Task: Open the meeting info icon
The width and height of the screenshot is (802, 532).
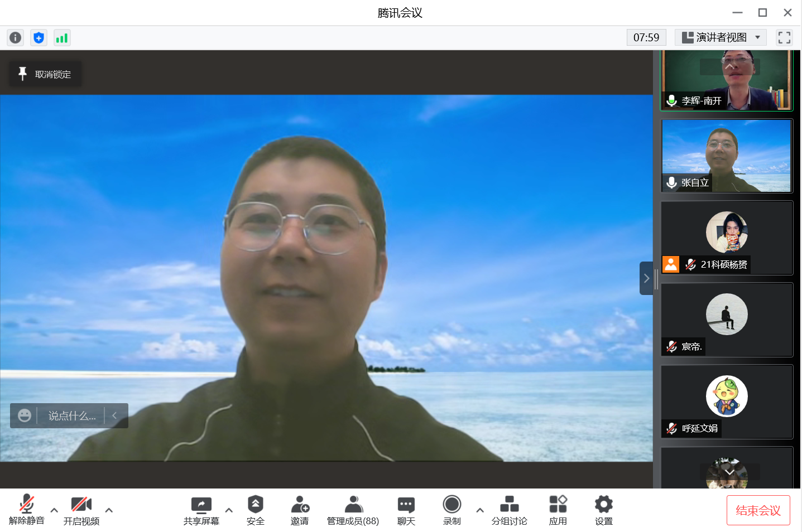Action: click(16, 37)
